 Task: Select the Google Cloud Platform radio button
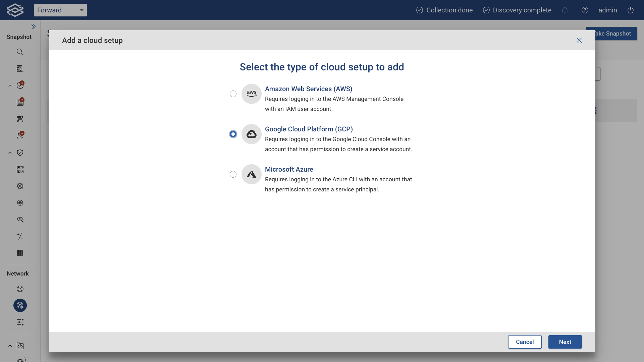[x=233, y=134]
